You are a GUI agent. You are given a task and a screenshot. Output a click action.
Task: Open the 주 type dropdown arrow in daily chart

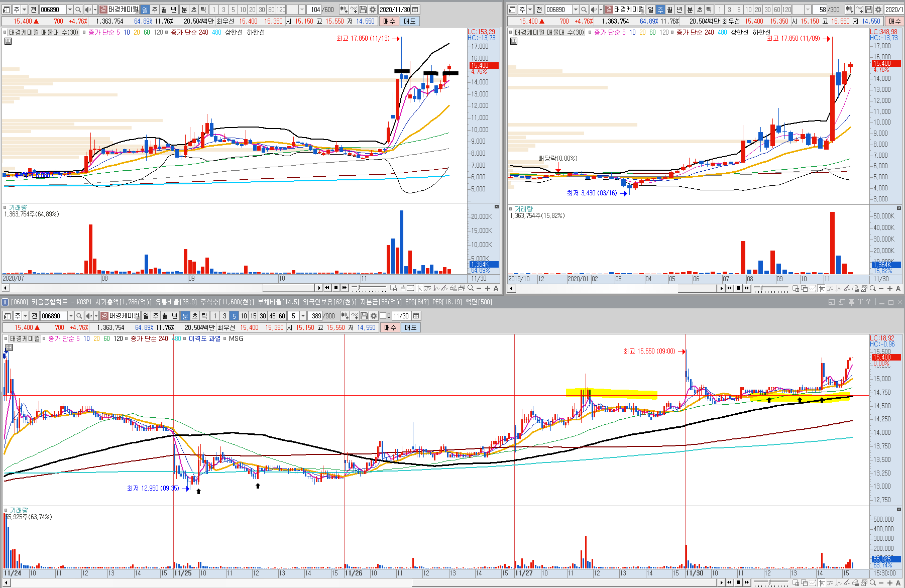coord(24,10)
